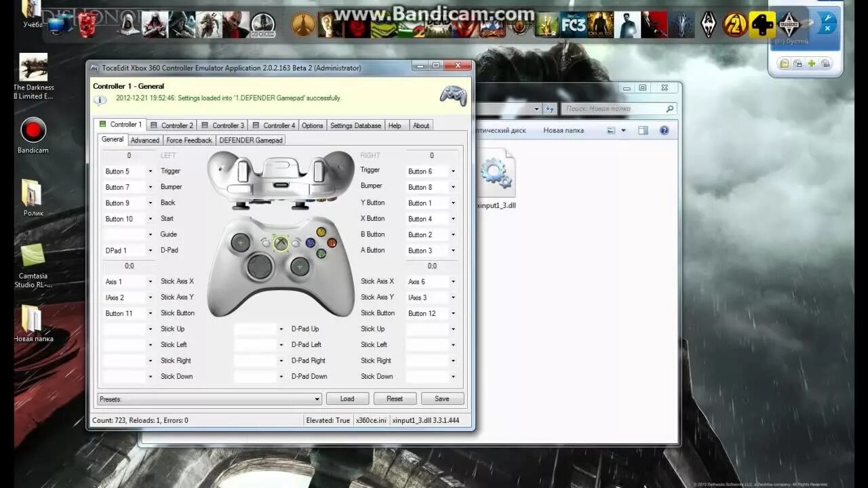Expand the Explorer view options arrow
Image resolution: width=868 pixels, height=488 pixels.
623,130
